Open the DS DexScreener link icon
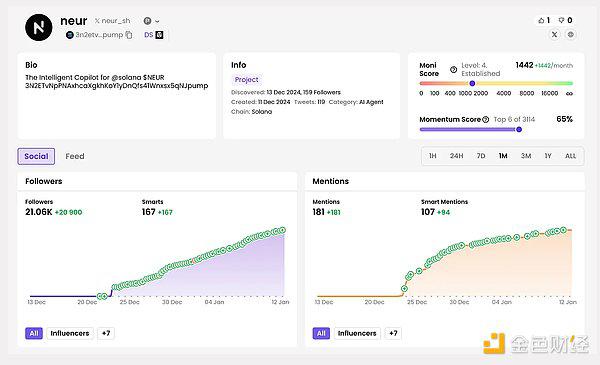600x365 pixels. (148, 35)
